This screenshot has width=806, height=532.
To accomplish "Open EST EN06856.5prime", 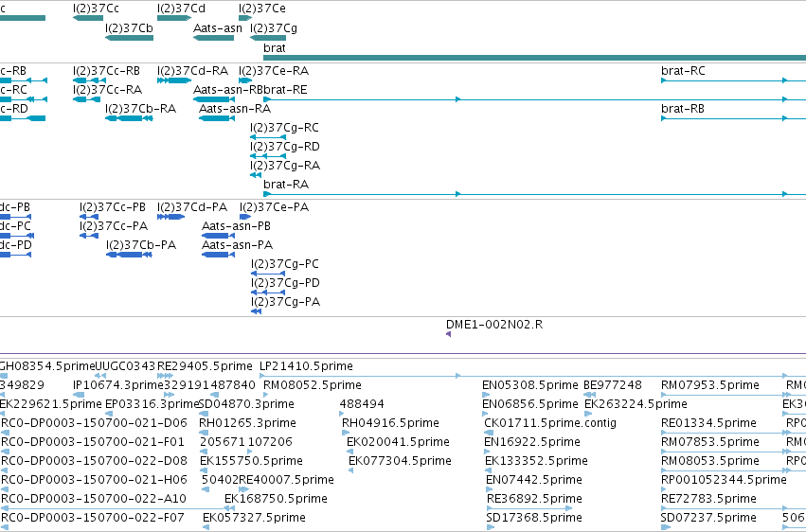I will (530, 404).
